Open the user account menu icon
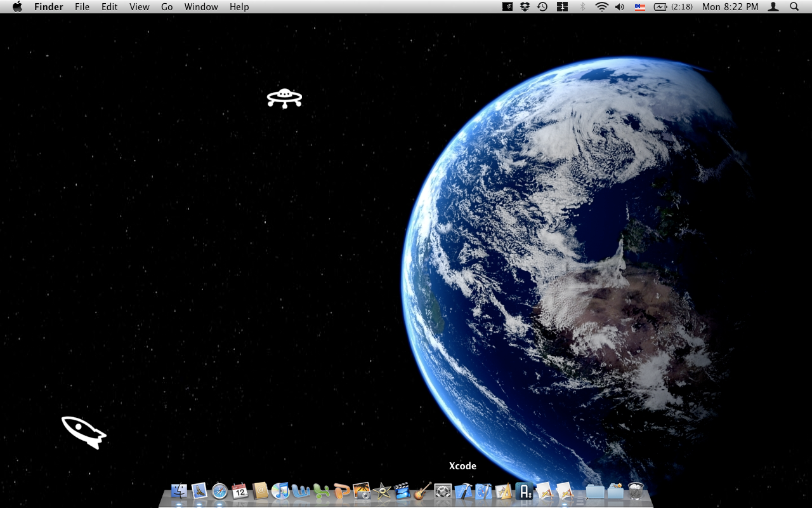Screen dimensions: 812x508 click(x=773, y=7)
